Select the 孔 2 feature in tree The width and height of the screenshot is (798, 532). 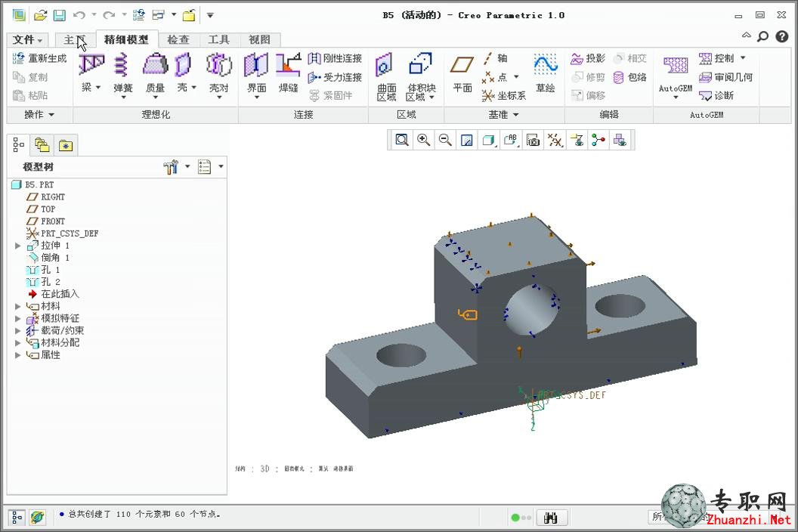[x=43, y=282]
